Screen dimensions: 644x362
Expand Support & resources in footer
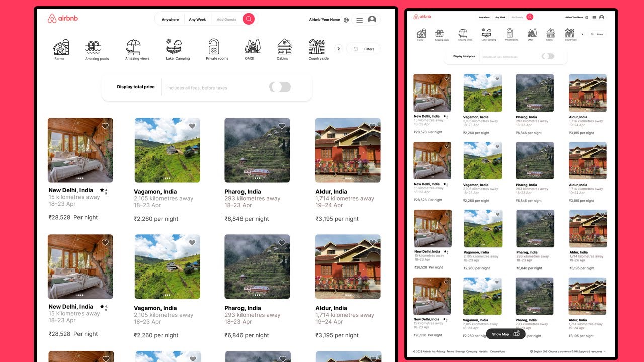[591, 352]
